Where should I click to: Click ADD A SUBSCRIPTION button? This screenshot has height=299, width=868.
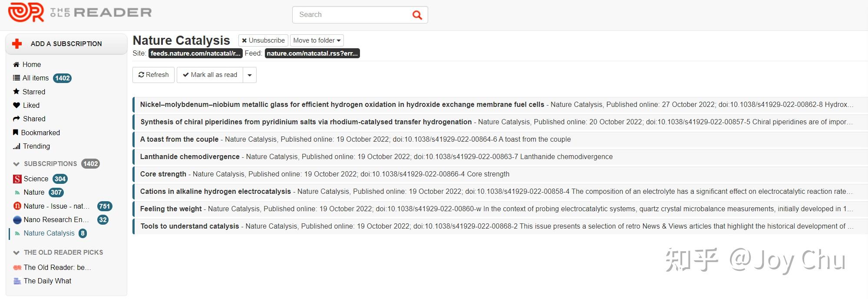(66, 44)
